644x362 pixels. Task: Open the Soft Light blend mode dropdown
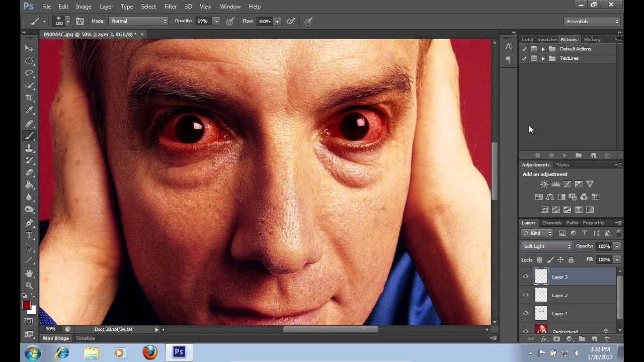[x=546, y=246]
